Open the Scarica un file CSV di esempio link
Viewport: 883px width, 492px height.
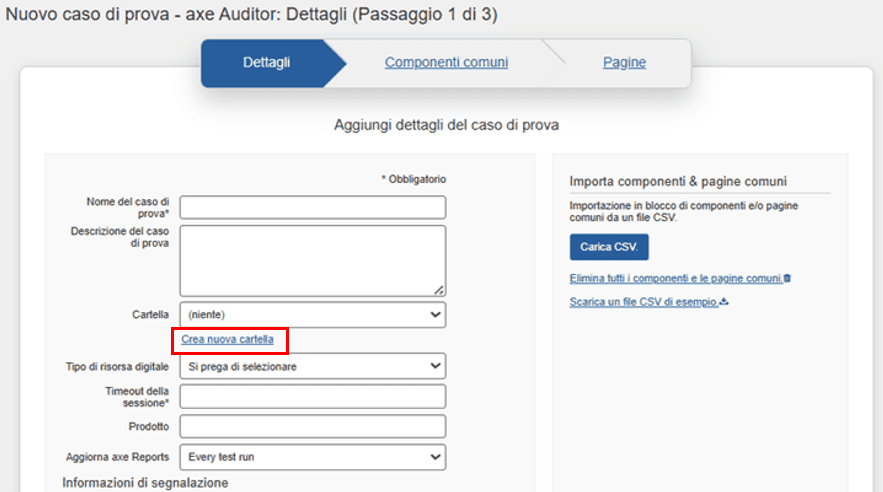(x=643, y=302)
